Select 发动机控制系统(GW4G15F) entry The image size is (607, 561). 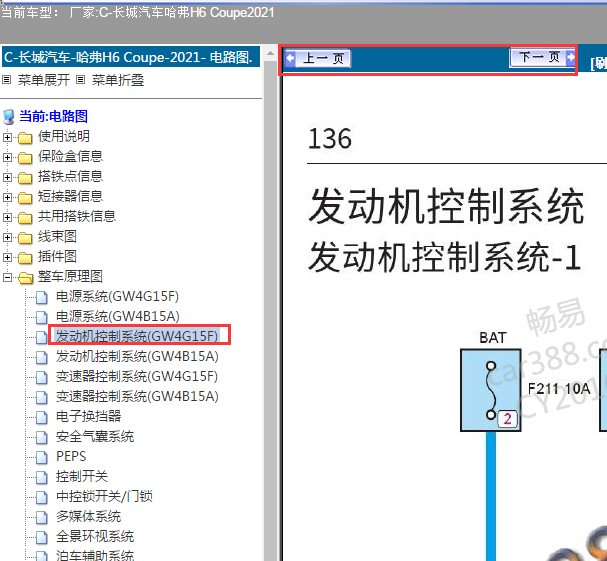137,336
